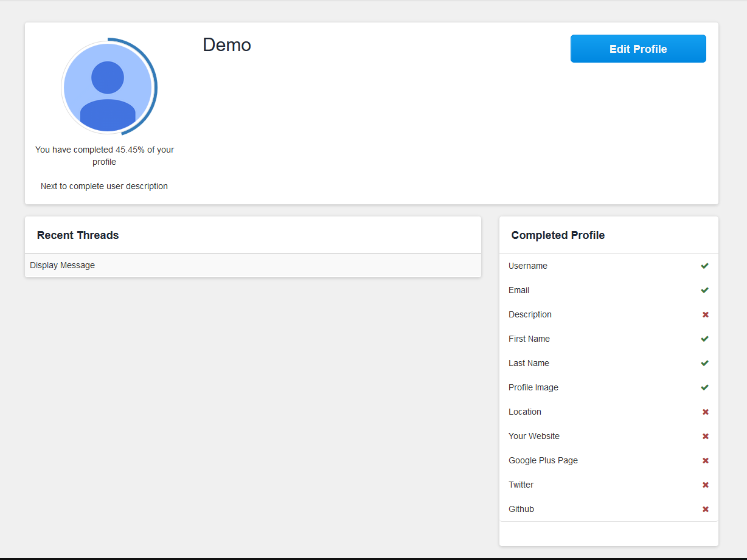
Task: Click the red cross next to Twitter
Action: (706, 485)
